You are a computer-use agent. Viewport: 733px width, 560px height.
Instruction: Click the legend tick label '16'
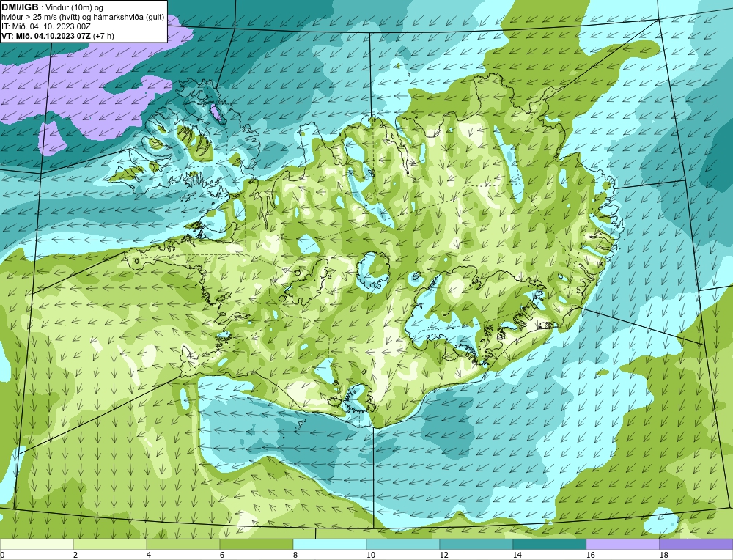(590, 555)
